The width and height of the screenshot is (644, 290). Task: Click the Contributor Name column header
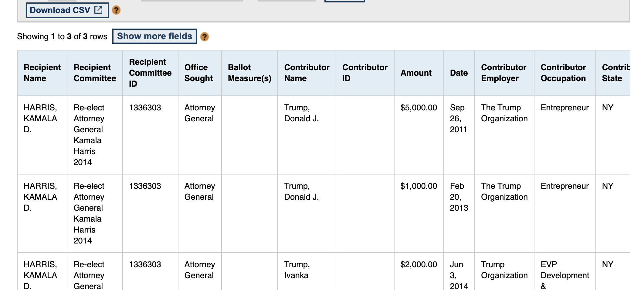click(x=306, y=73)
